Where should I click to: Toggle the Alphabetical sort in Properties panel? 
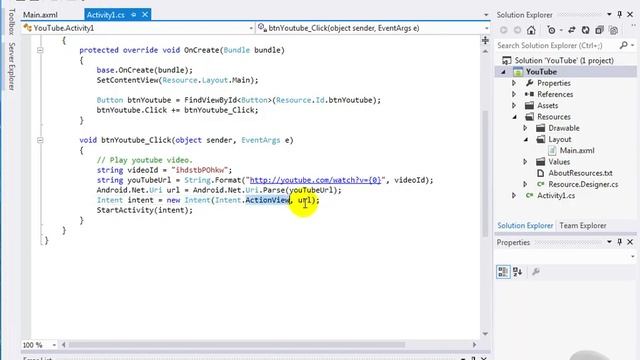point(518,271)
